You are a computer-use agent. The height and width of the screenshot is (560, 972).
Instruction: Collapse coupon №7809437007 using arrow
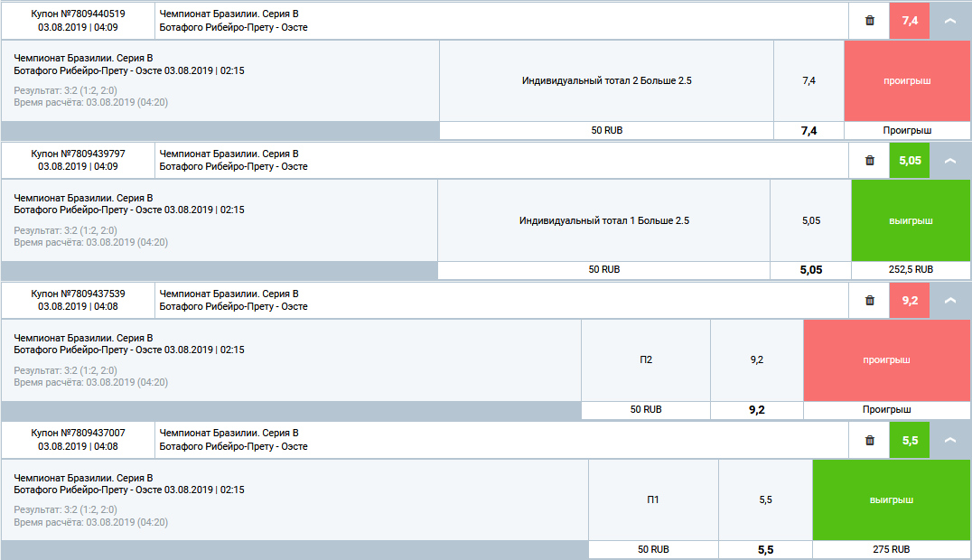(949, 441)
